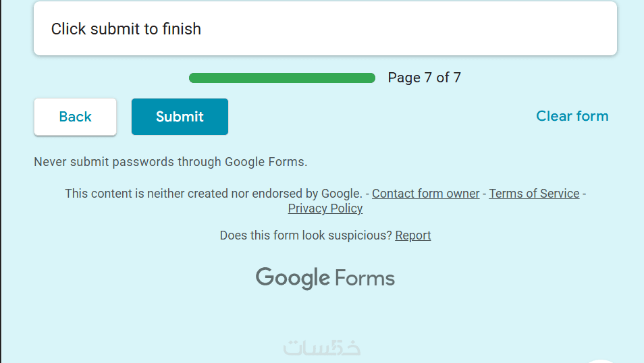Click the "Click submit to finish" heading text
The width and height of the screenshot is (644, 363).
tap(126, 29)
